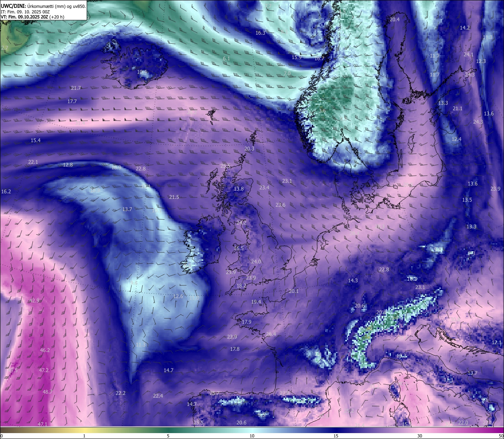Screen dimensions: 504x439
Task: Click the map value '20.1'
Action: [294, 291]
